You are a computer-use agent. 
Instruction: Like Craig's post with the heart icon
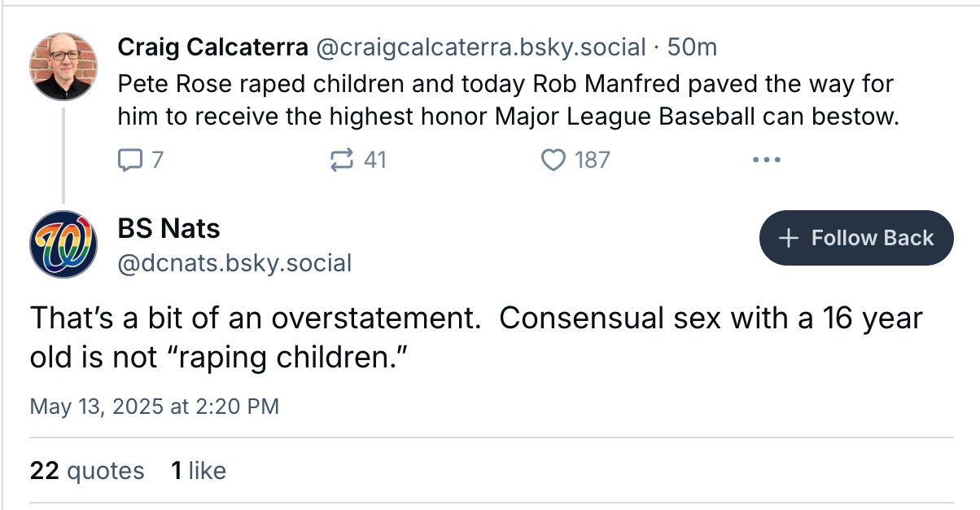553,160
